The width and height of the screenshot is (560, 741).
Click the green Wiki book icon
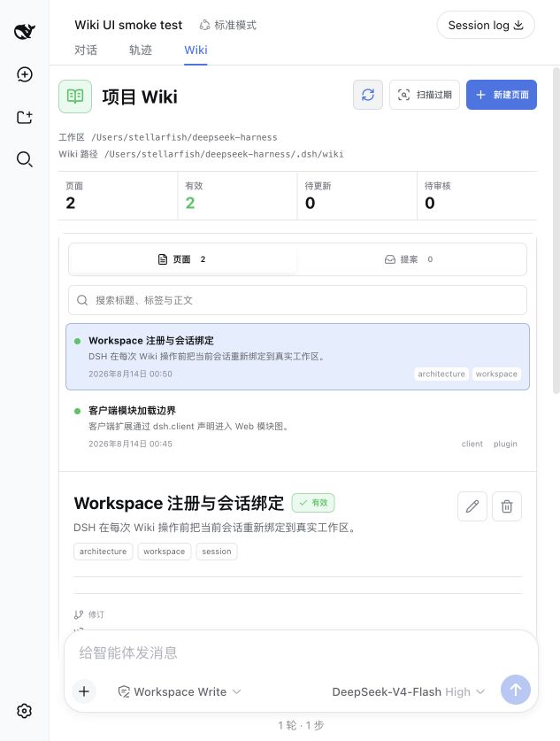pos(75,96)
